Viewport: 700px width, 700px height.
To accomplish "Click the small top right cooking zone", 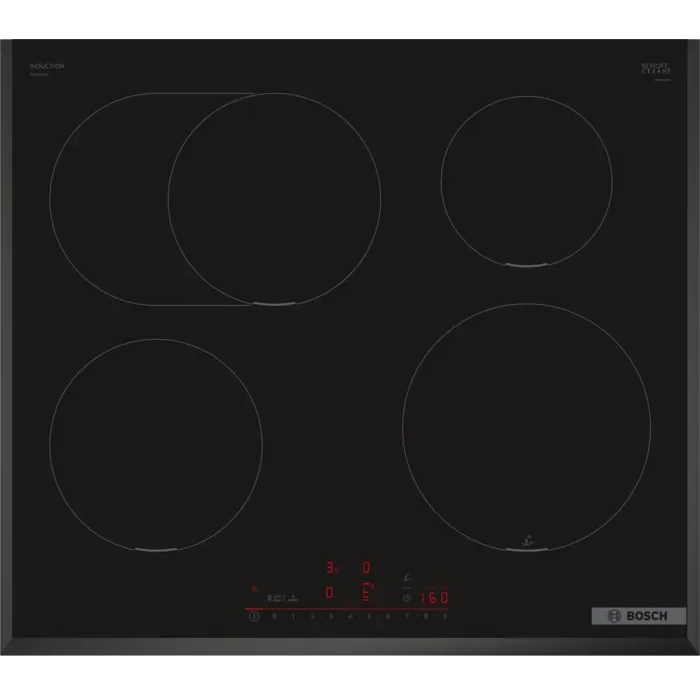I will point(526,181).
